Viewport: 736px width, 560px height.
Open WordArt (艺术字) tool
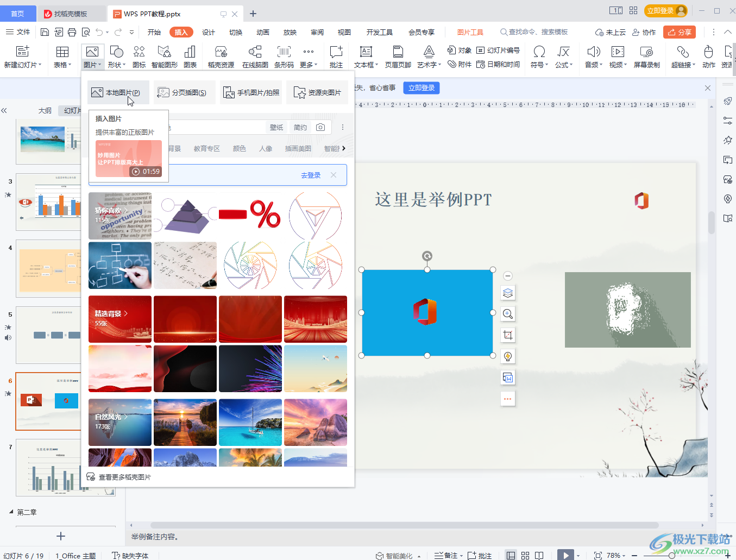tap(429, 57)
